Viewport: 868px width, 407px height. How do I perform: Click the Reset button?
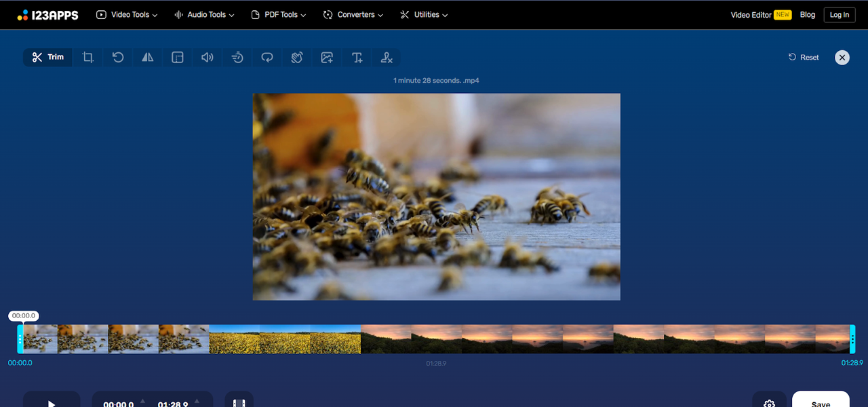[x=804, y=58]
